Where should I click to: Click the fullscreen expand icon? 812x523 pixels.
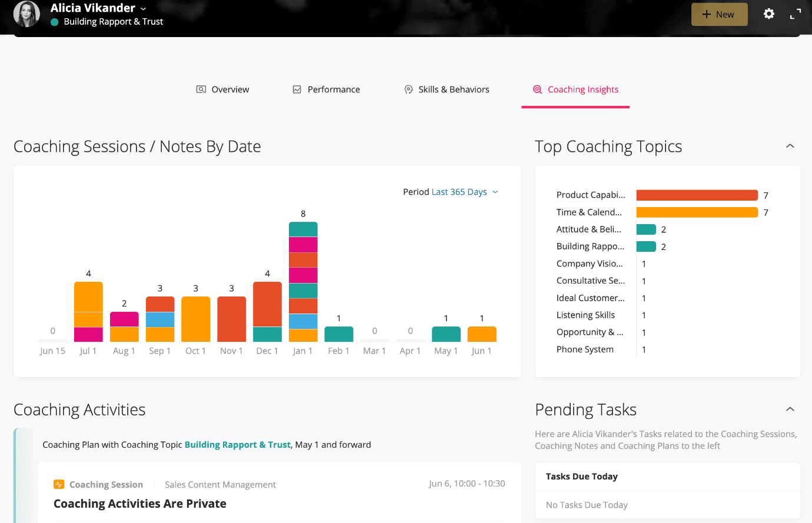point(795,14)
